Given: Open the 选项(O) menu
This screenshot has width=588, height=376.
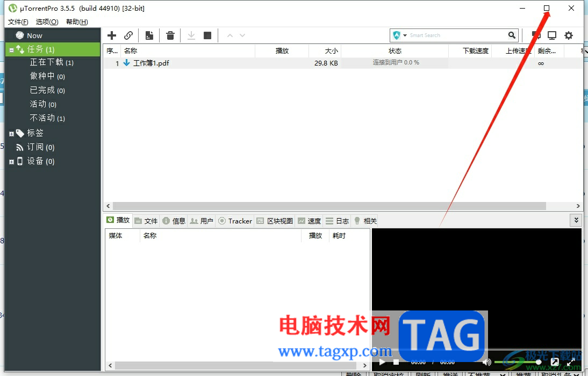Looking at the screenshot, I should [47, 21].
